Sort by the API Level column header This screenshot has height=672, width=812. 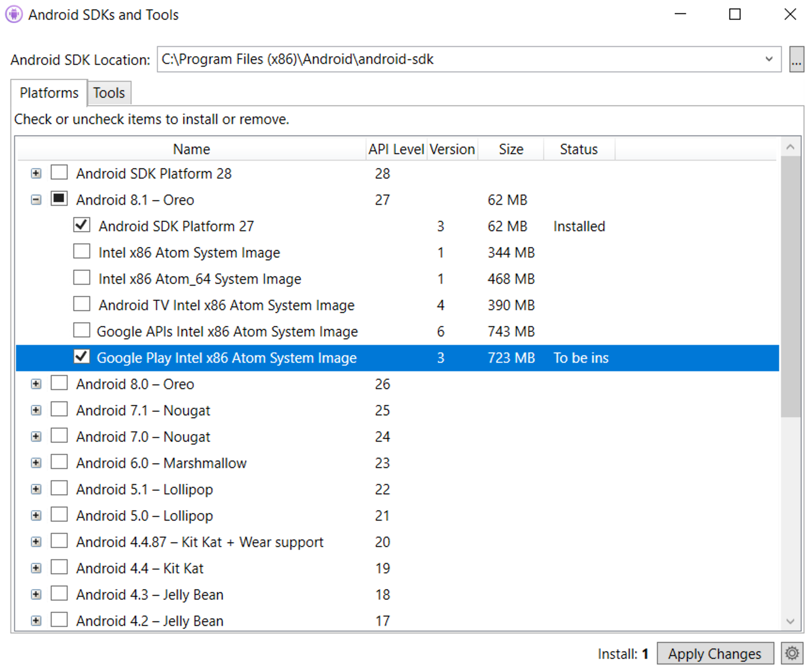(397, 149)
